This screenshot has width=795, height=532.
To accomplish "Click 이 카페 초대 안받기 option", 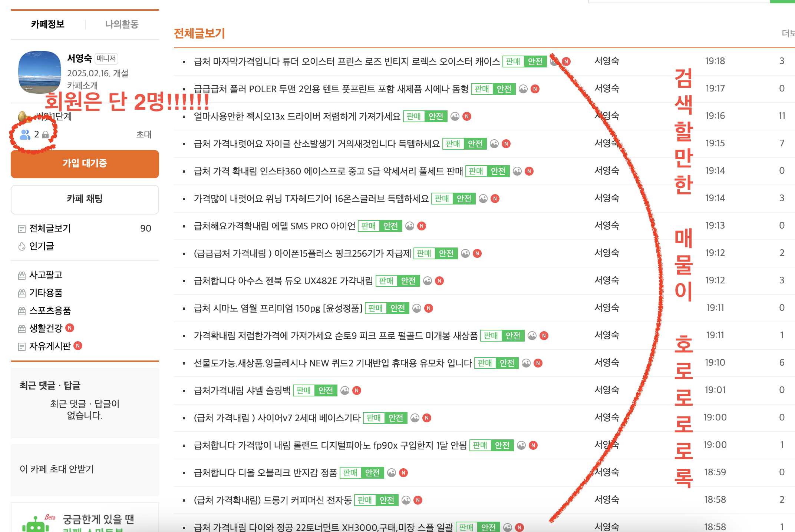I will 57,469.
